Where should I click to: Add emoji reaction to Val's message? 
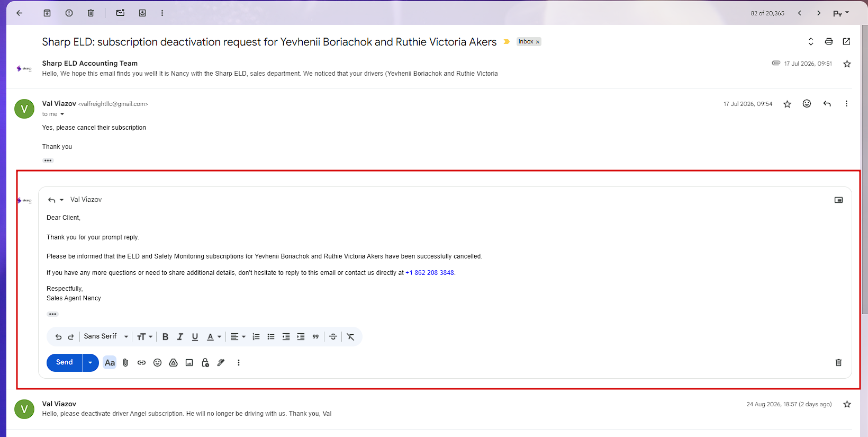tap(807, 104)
